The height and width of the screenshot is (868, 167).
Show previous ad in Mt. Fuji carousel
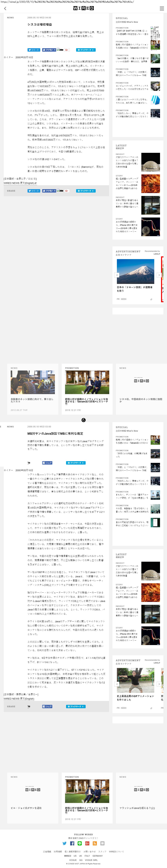click(x=117, y=275)
